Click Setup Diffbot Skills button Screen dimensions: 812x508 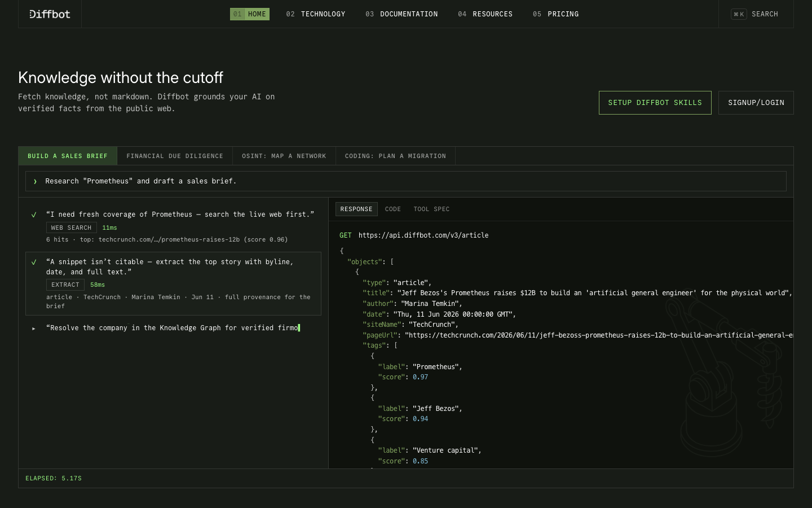pyautogui.click(x=655, y=103)
